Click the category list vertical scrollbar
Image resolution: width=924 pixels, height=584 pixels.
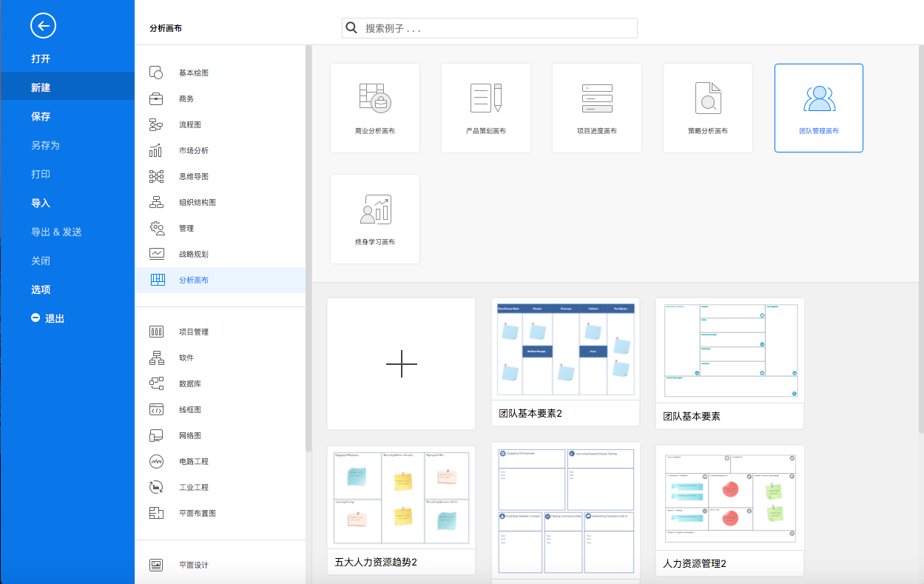308,248
